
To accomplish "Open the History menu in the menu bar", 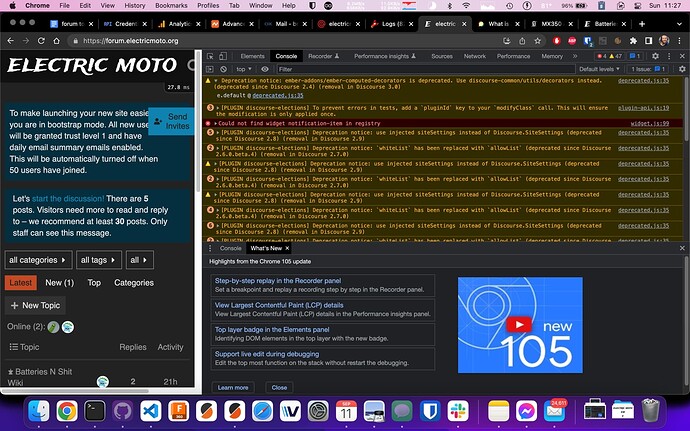I will (x=134, y=6).
